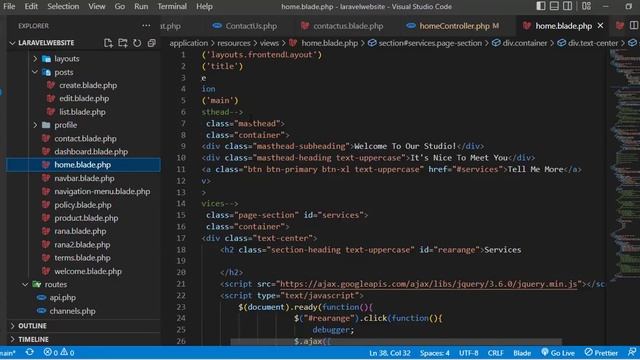Screen dimensions: 640x360
Task: Open Terminal menu
Action: pos(172,7)
